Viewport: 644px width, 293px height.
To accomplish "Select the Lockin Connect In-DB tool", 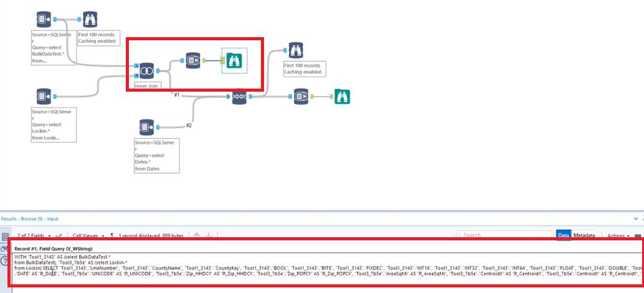I will [x=43, y=96].
